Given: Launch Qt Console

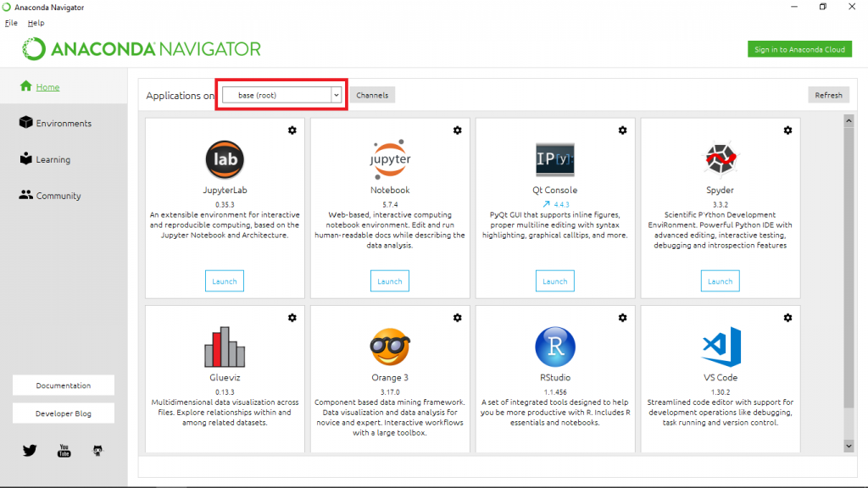Looking at the screenshot, I should pyautogui.click(x=554, y=281).
